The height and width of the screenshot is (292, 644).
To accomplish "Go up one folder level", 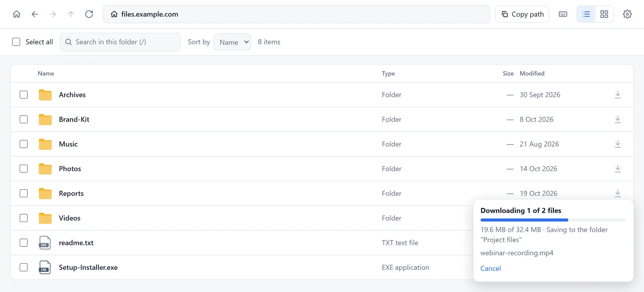I will pyautogui.click(x=71, y=14).
